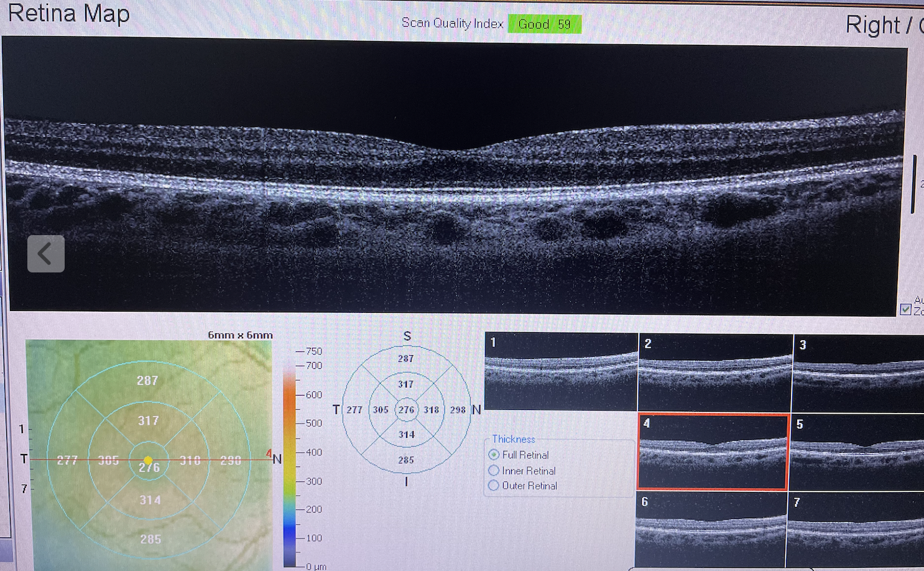Click scan line label 7 left of fundus map
The width and height of the screenshot is (924, 571).
point(24,489)
